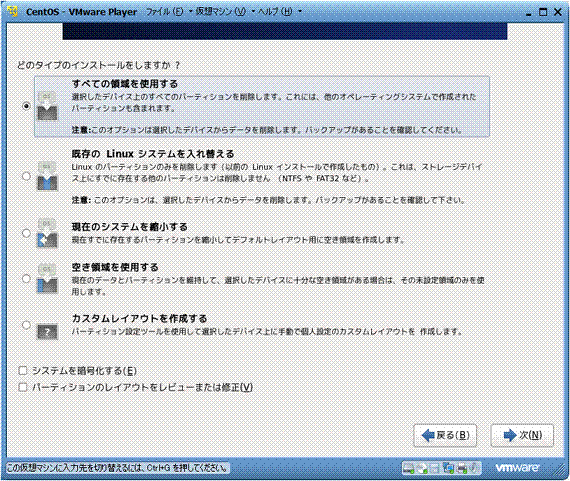Check 'パーティションのレイアウトをレビューまたは修正(V)'
Image resolution: width=570 pixels, height=481 pixels.
23,387
